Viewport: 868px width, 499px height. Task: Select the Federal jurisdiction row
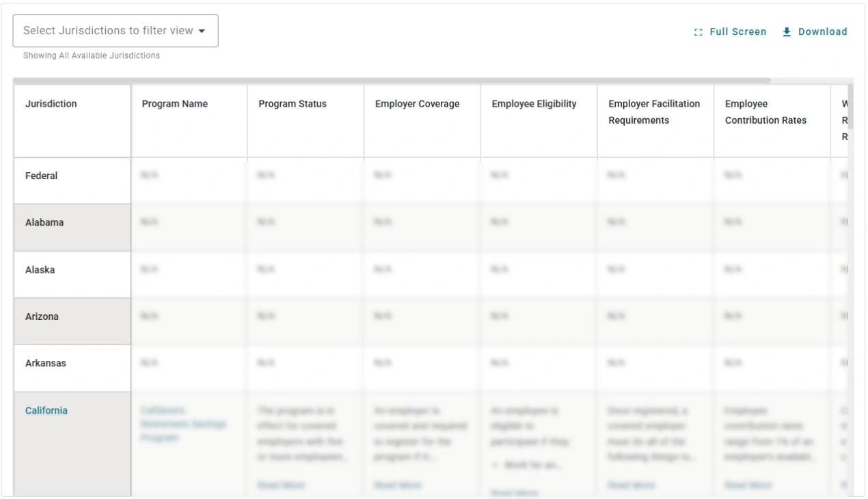click(72, 180)
